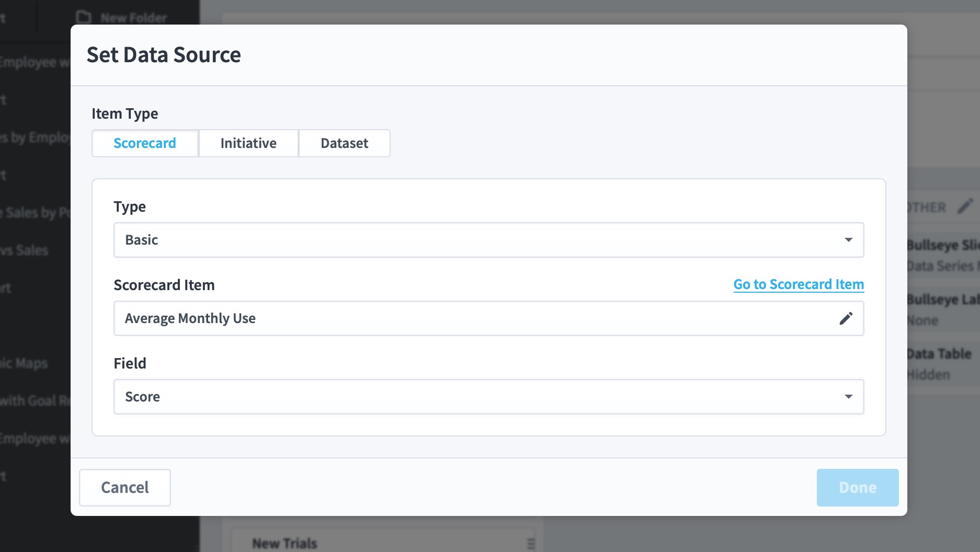Open 'vs Sales' item in background sidebar

(x=24, y=250)
